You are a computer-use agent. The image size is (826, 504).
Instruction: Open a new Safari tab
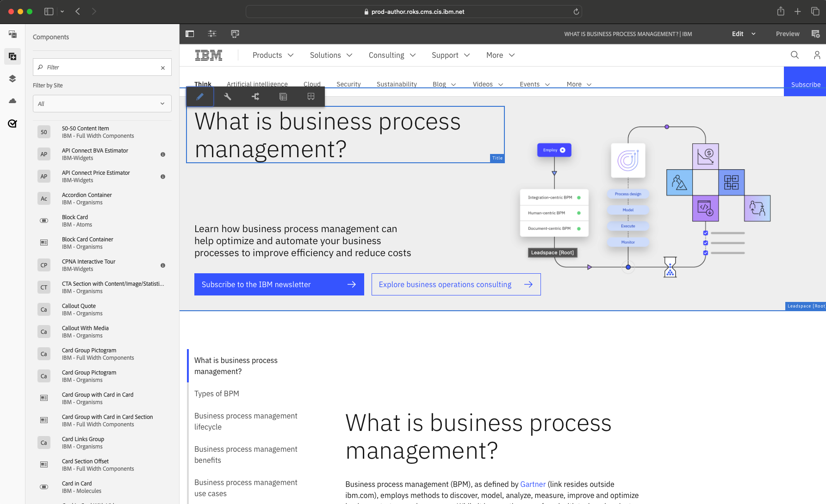pyautogui.click(x=798, y=12)
